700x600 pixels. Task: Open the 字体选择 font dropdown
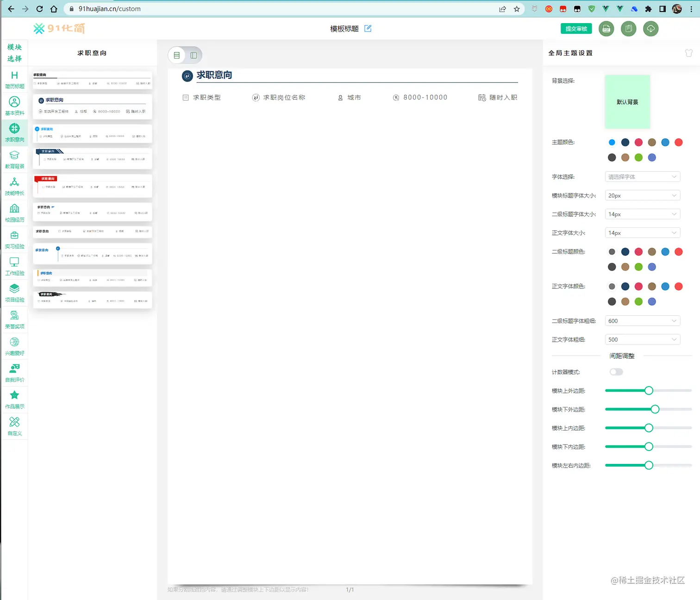(x=642, y=176)
